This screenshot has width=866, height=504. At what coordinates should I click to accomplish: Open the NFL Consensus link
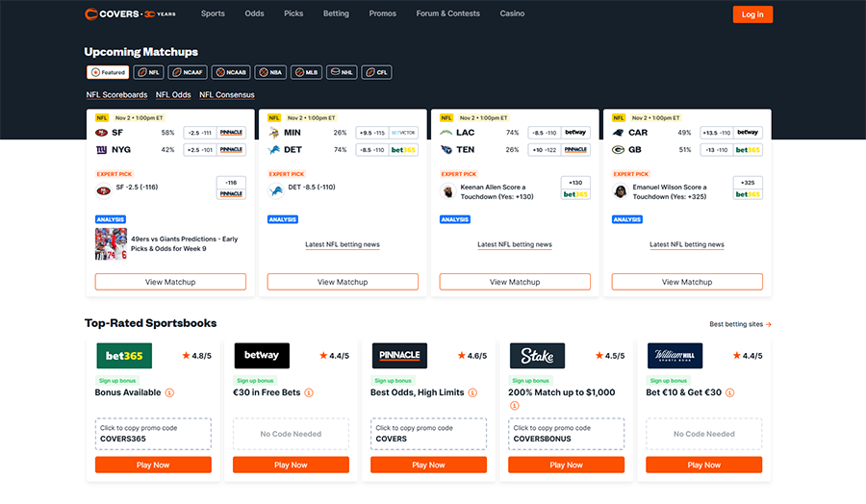[x=227, y=95]
